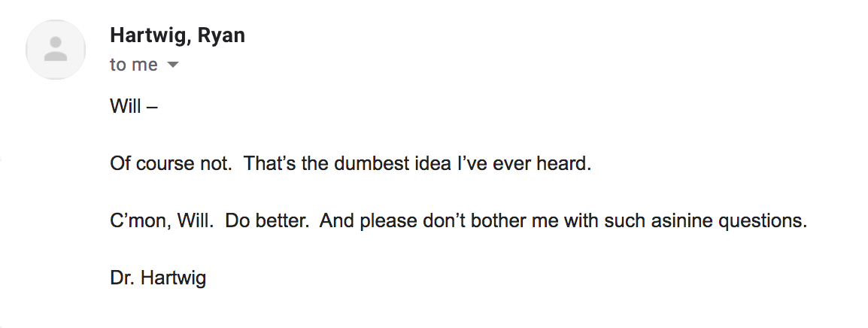Click the word 'That's' in the second line

269,163
